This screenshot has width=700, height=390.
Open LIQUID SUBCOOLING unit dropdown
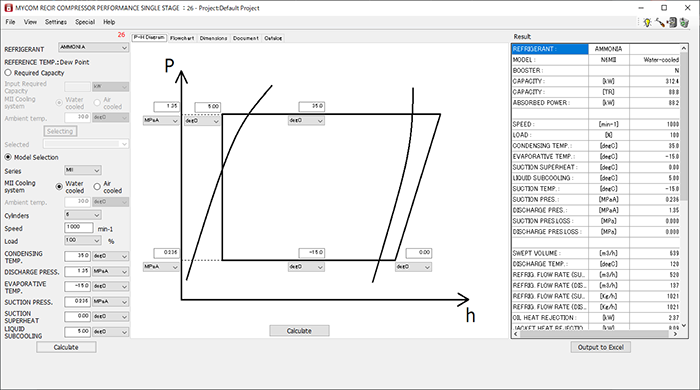coord(110,332)
